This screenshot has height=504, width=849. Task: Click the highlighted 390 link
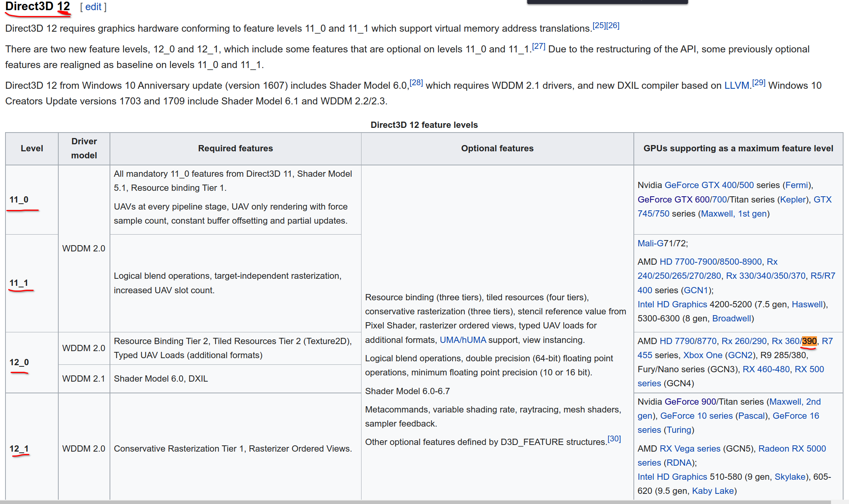(x=809, y=341)
